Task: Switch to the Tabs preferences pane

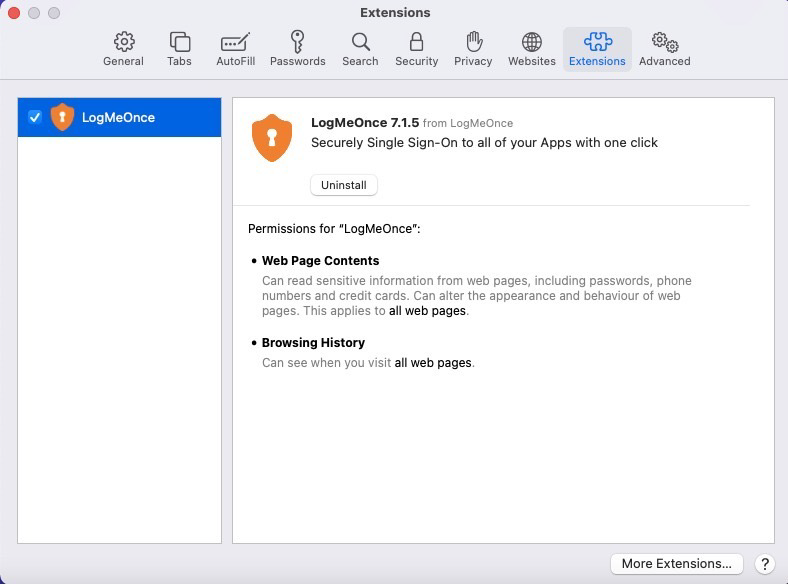Action: coord(179,49)
